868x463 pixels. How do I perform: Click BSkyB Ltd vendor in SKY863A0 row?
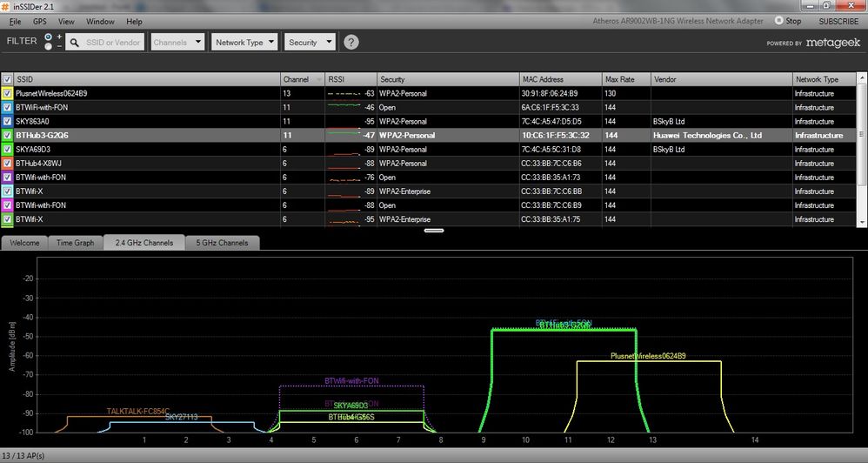(x=670, y=121)
